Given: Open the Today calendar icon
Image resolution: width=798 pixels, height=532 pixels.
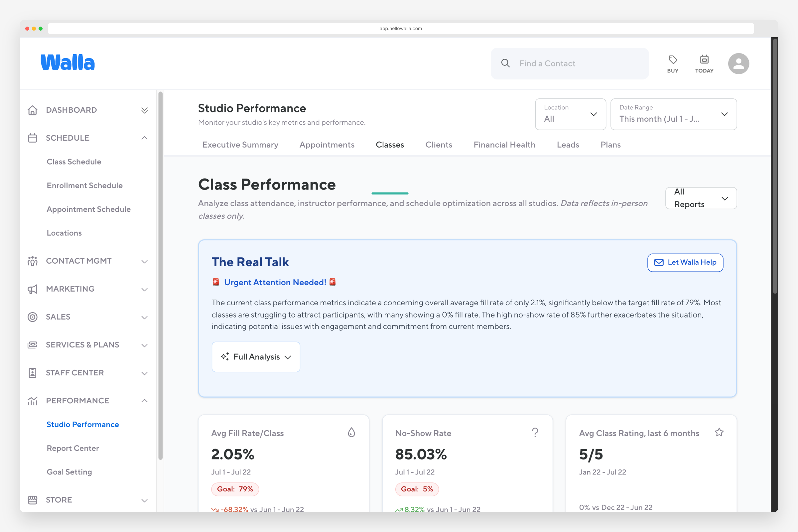Looking at the screenshot, I should coord(704,60).
